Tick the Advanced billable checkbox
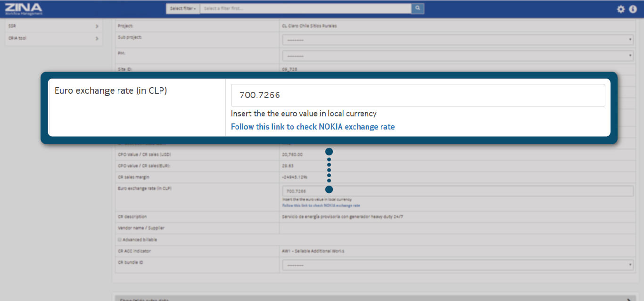This screenshot has width=644, height=301. click(120, 240)
